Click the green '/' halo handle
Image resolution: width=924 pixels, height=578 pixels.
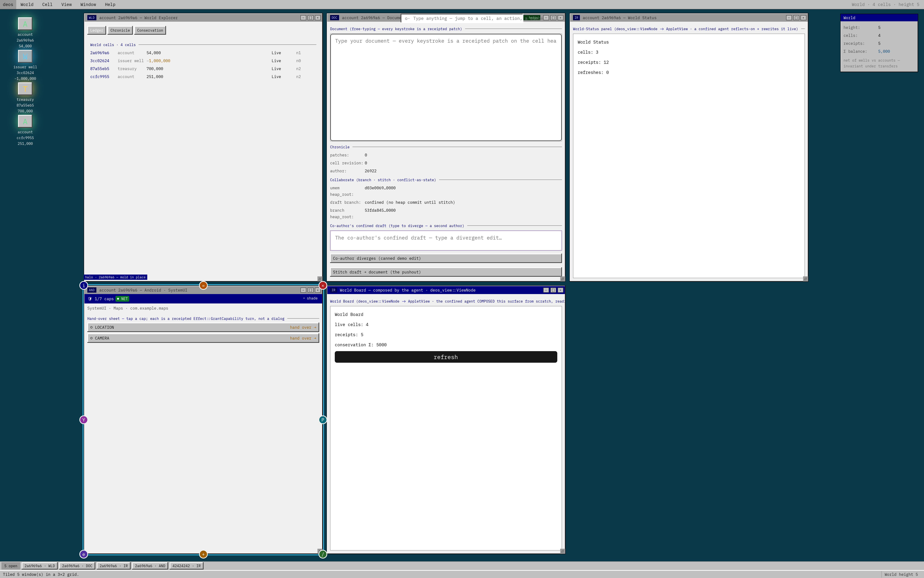(323, 554)
